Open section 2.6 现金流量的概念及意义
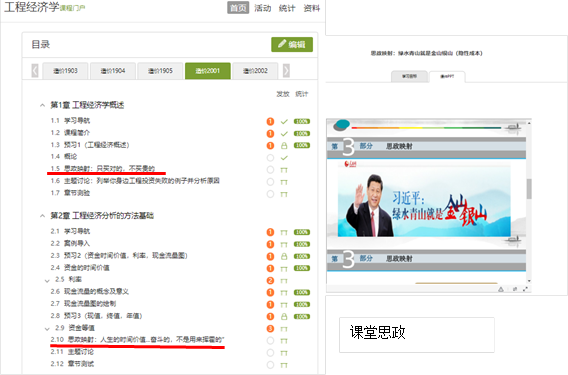This screenshot has height=375, width=568. 89,291
